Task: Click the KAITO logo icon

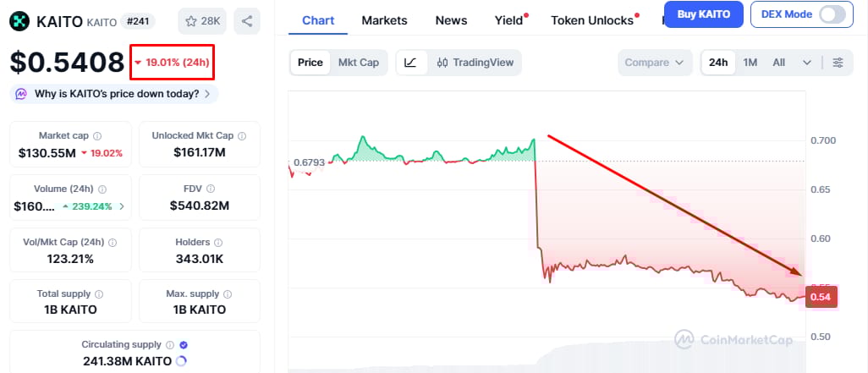Action: tap(19, 20)
